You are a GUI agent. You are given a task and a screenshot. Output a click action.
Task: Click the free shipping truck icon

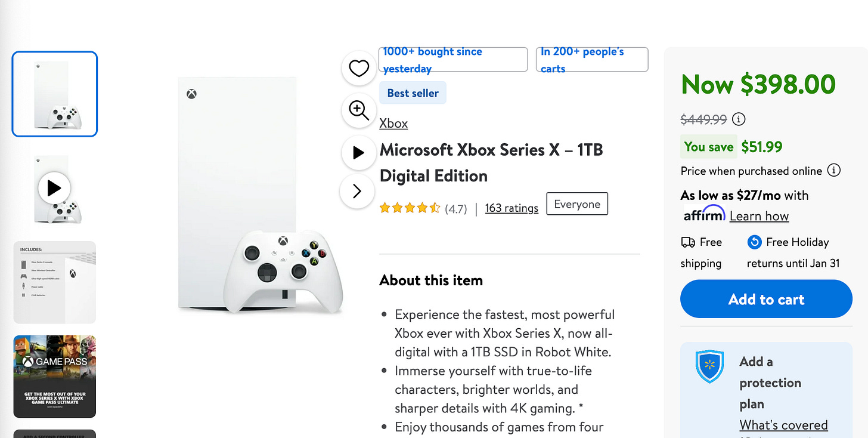(689, 242)
